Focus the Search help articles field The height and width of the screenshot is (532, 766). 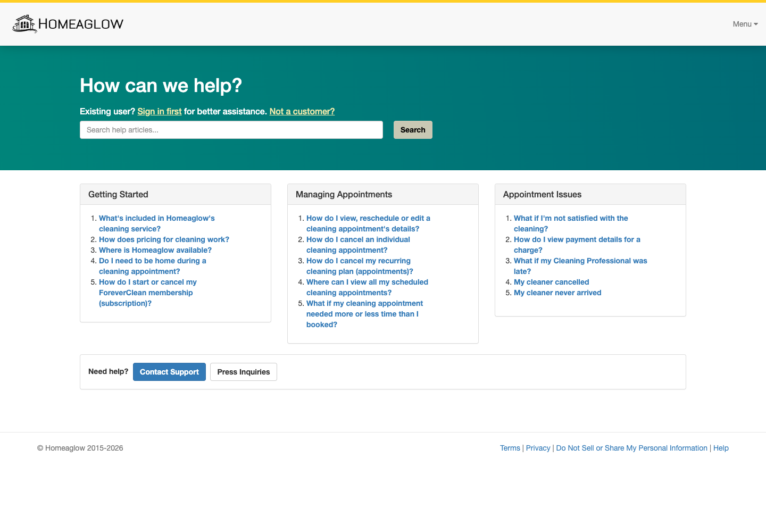(x=231, y=130)
